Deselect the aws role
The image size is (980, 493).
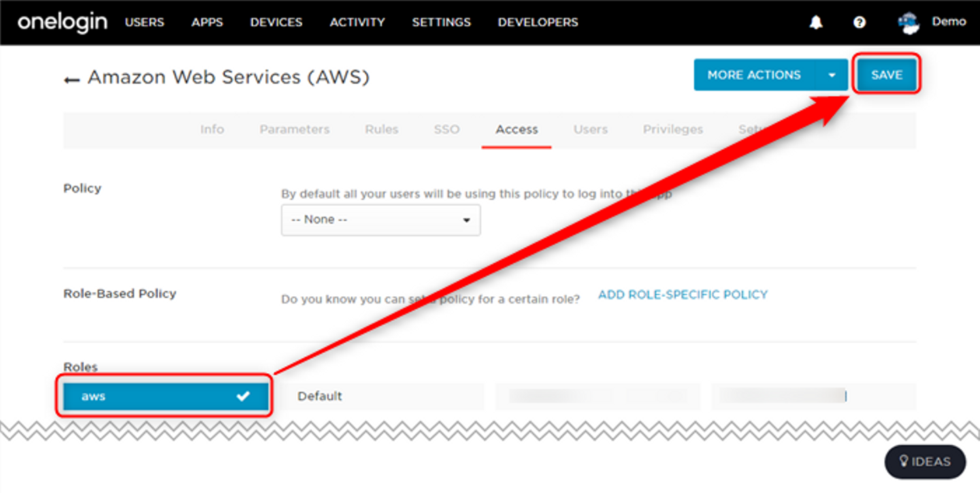coord(165,396)
